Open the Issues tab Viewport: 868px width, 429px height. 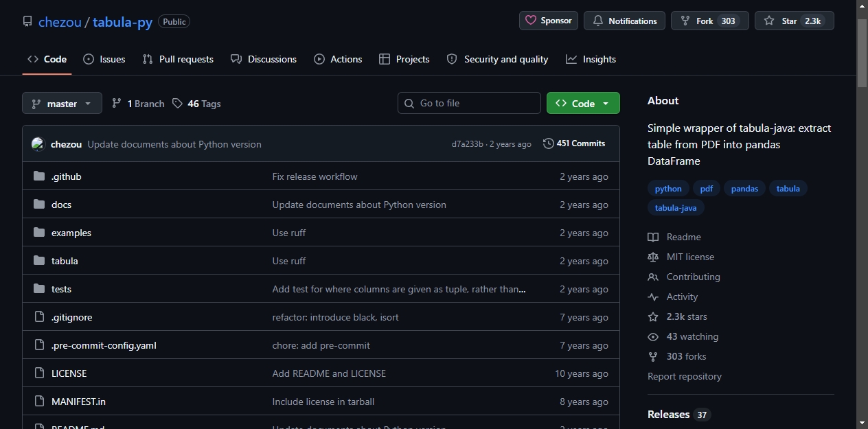pyautogui.click(x=104, y=59)
